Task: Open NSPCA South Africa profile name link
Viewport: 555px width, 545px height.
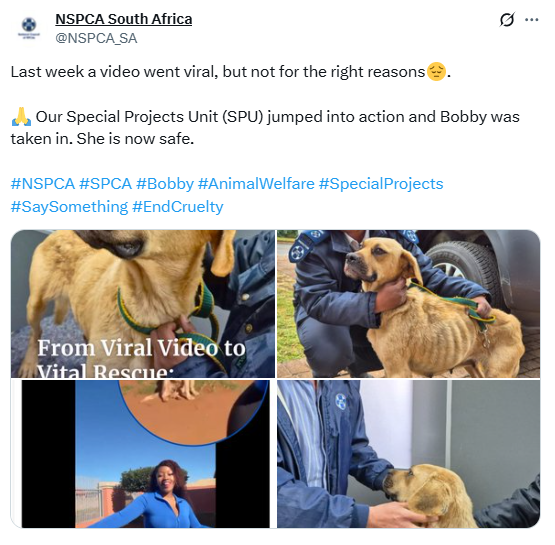Action: 124,19
